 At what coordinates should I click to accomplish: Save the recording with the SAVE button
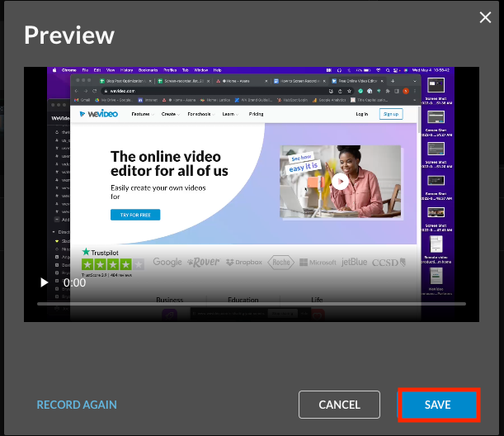439,405
